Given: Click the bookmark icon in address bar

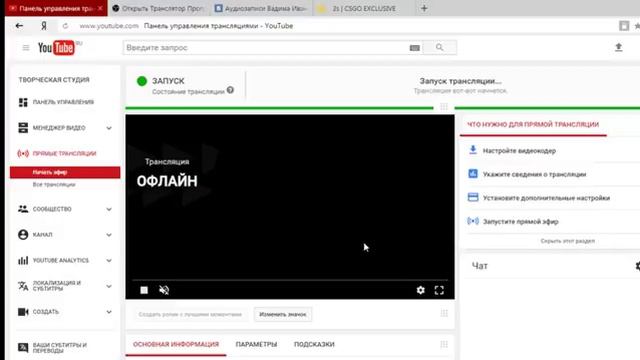Looking at the screenshot, I should (x=624, y=26).
